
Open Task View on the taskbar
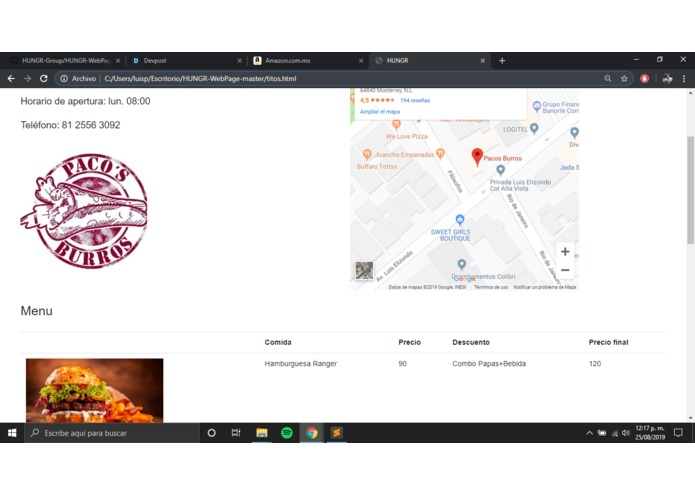point(236,433)
